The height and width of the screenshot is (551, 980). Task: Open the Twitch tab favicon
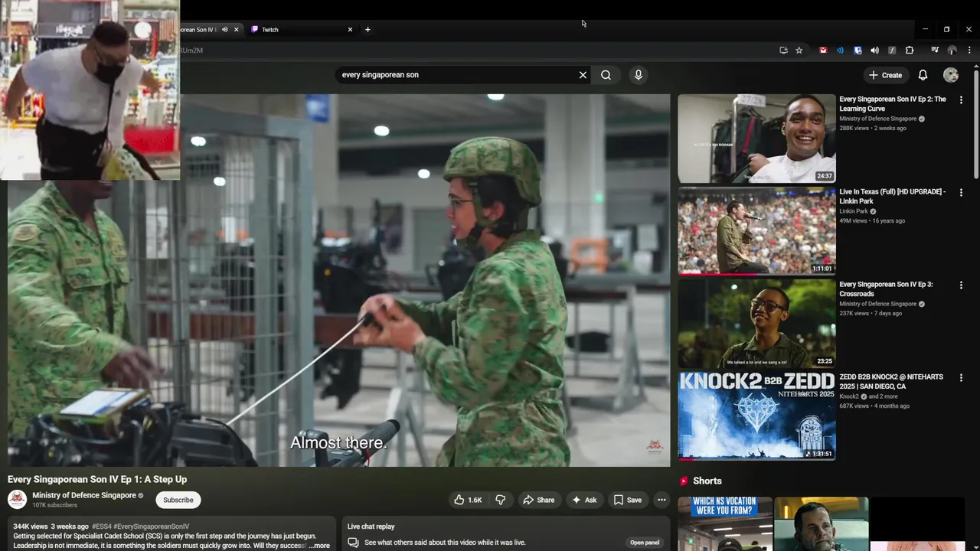[x=255, y=30]
